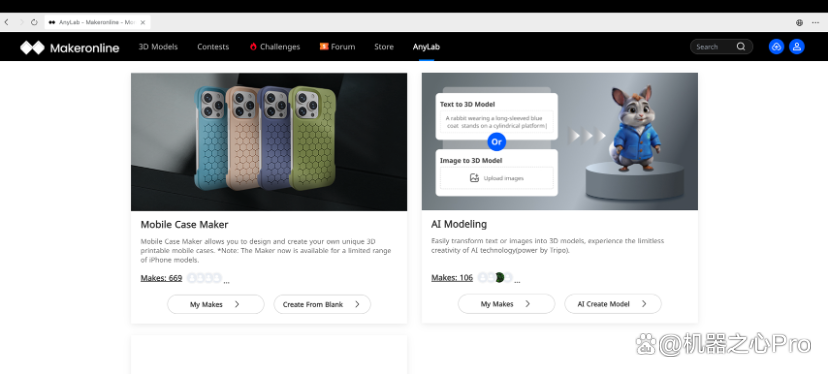
Task: Click the browser back arrow
Action: coord(6,22)
